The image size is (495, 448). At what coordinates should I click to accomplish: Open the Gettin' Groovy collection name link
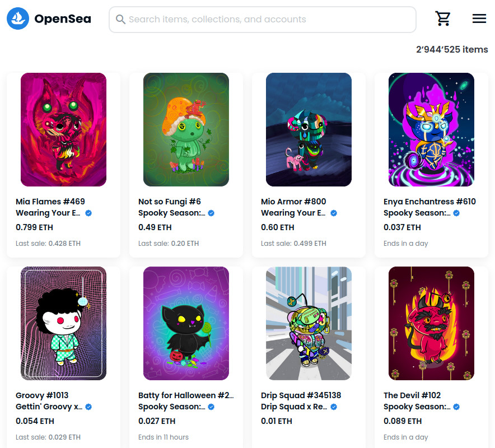(x=49, y=407)
